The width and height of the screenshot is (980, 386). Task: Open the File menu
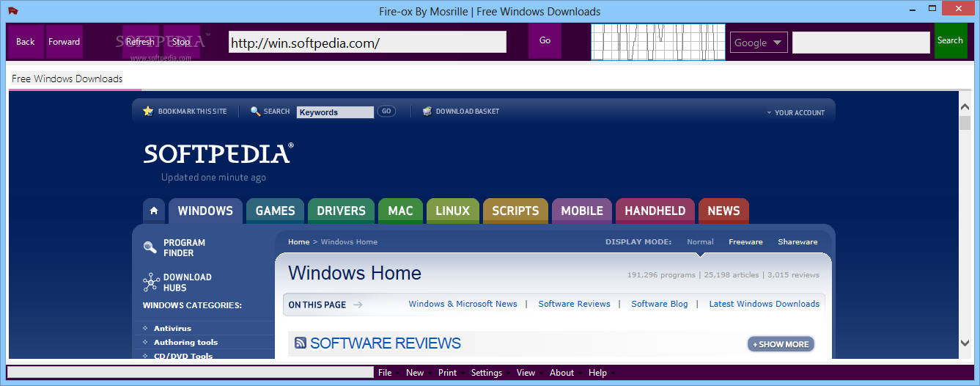pos(385,373)
